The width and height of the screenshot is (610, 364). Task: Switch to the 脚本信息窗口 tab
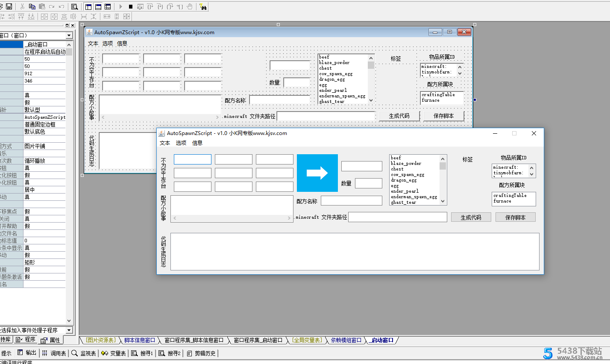pyautogui.click(x=140, y=340)
